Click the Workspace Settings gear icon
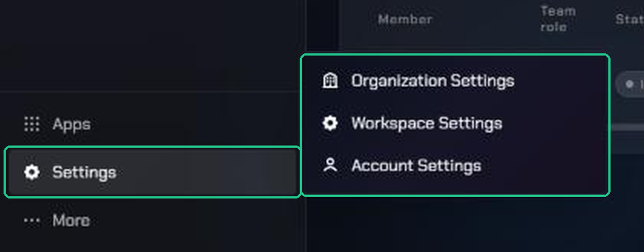Screen dimensions: 644x252 pyautogui.click(x=330, y=123)
